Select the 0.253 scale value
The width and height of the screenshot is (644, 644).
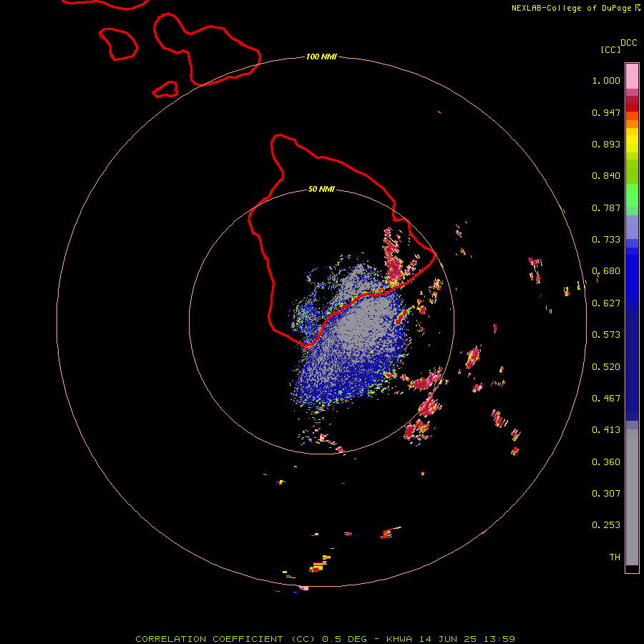point(606,525)
